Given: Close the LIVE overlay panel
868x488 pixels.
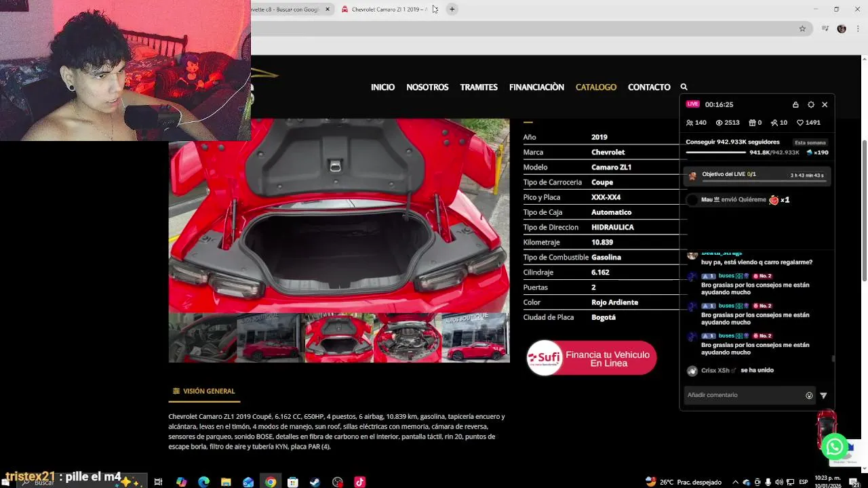Looking at the screenshot, I should click(825, 104).
